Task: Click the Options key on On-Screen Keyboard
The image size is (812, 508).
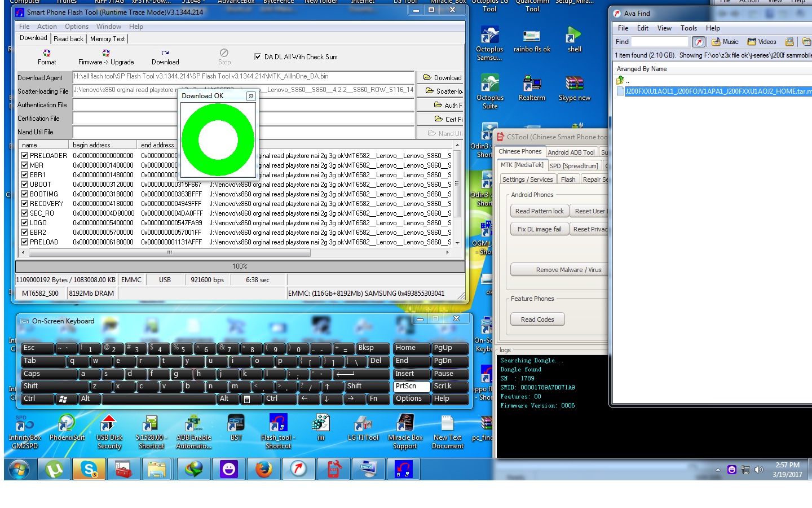Action: point(411,398)
